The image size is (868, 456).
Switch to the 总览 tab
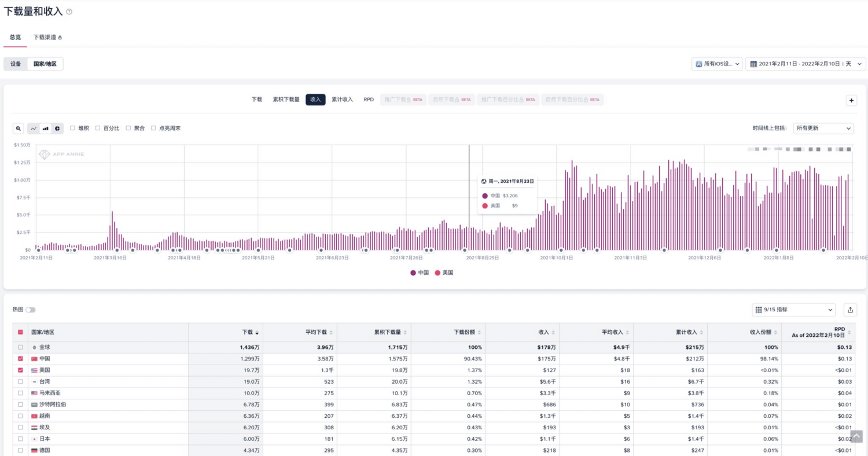click(x=15, y=37)
